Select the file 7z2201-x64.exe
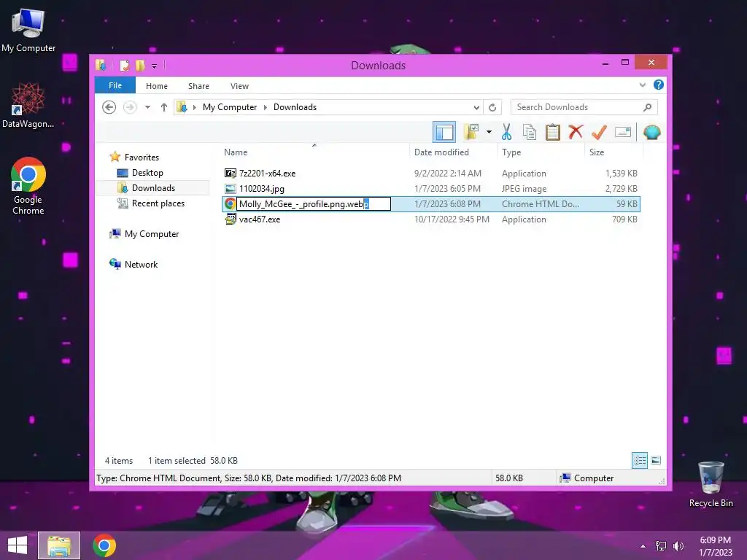This screenshot has width=747, height=560. [x=267, y=174]
